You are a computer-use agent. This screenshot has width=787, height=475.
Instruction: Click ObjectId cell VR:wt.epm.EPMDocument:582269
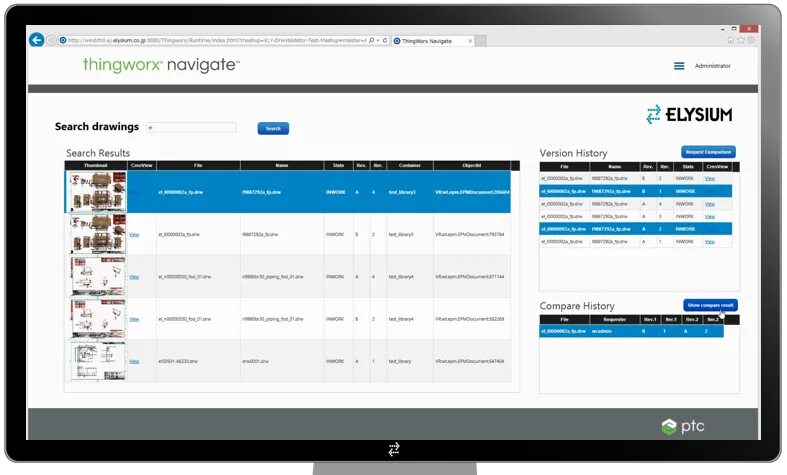(x=470, y=319)
